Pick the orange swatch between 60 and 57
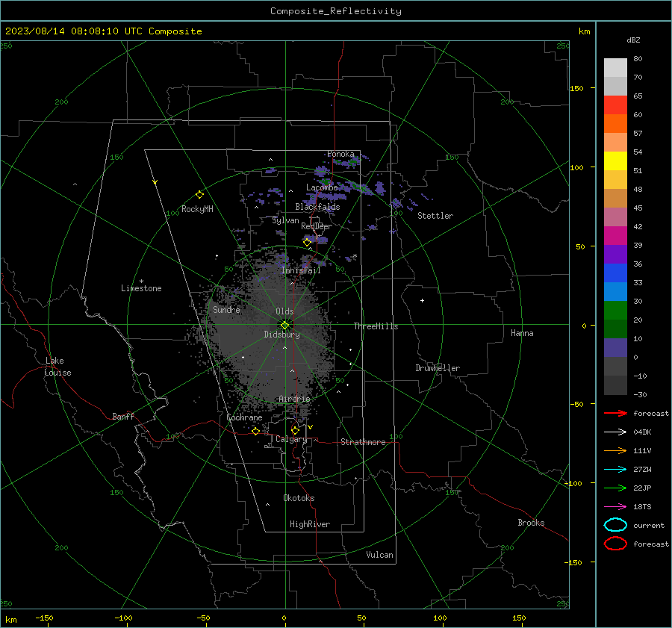The height and width of the screenshot is (628, 672). click(615, 124)
